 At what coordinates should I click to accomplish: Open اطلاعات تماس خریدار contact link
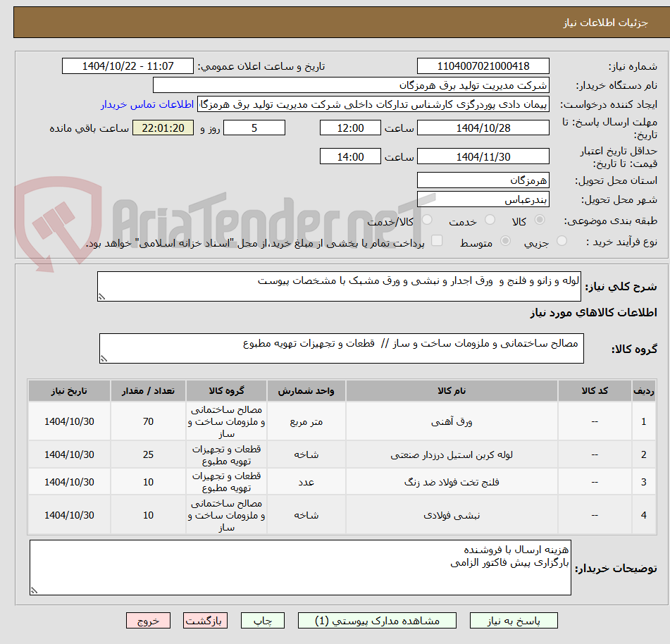147,104
